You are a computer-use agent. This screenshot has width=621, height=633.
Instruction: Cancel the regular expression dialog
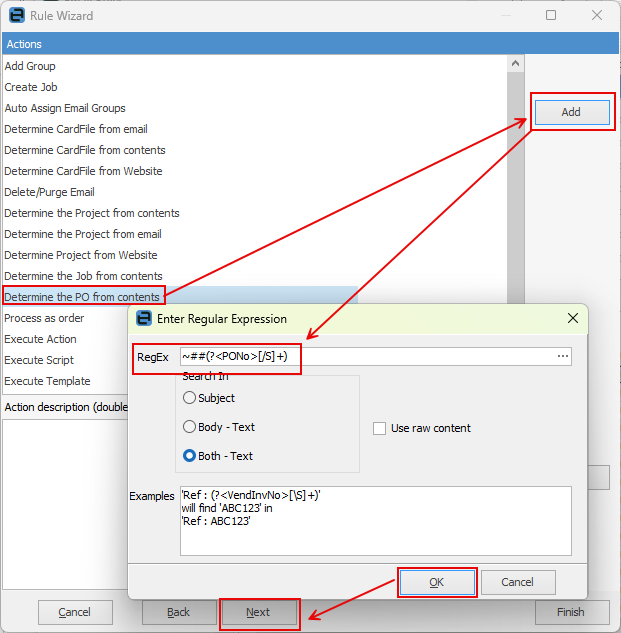pyautogui.click(x=518, y=582)
